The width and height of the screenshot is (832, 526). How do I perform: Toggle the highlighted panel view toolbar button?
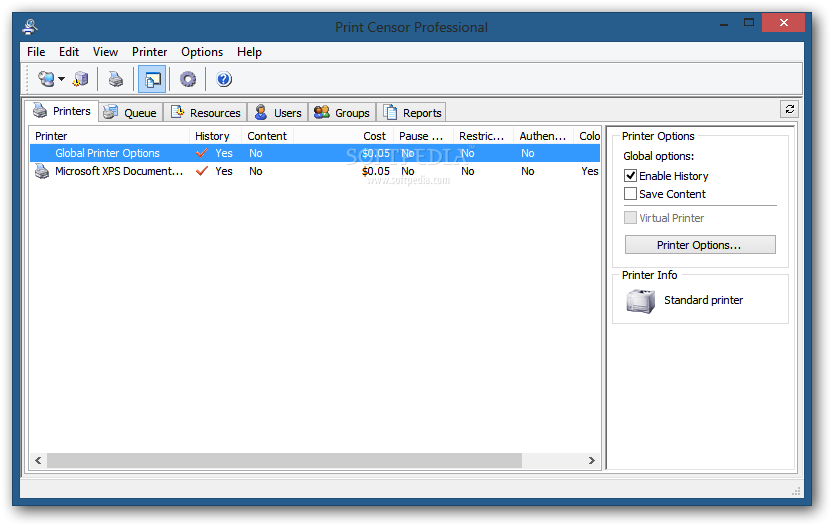(152, 80)
